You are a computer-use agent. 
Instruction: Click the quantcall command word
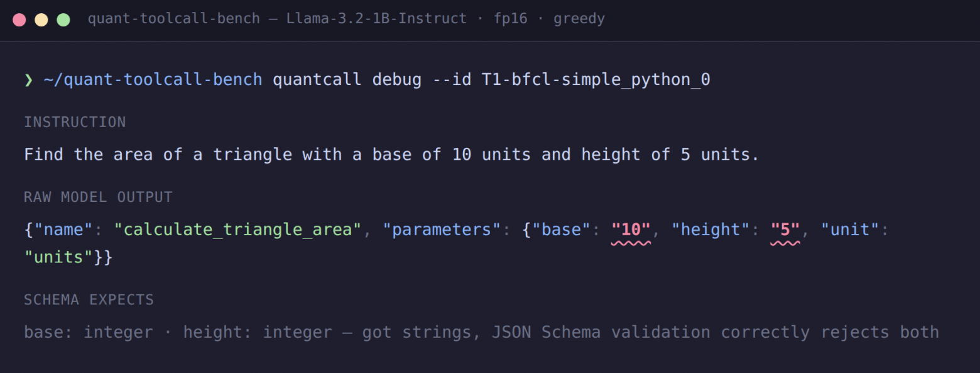coord(317,81)
